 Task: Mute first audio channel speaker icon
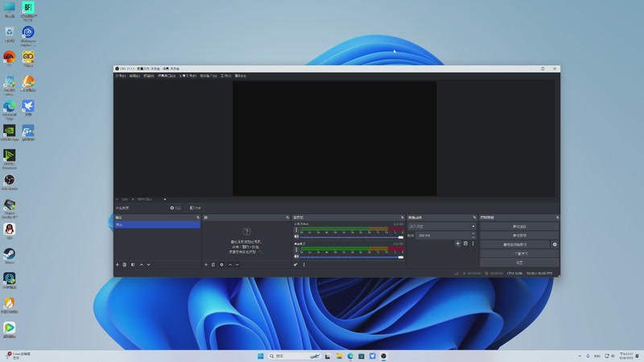point(296,237)
